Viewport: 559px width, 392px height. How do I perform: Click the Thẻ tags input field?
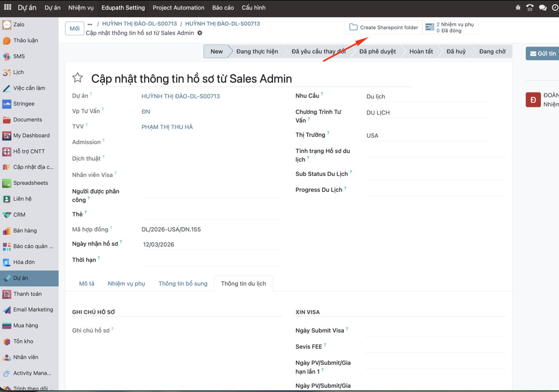pos(212,215)
